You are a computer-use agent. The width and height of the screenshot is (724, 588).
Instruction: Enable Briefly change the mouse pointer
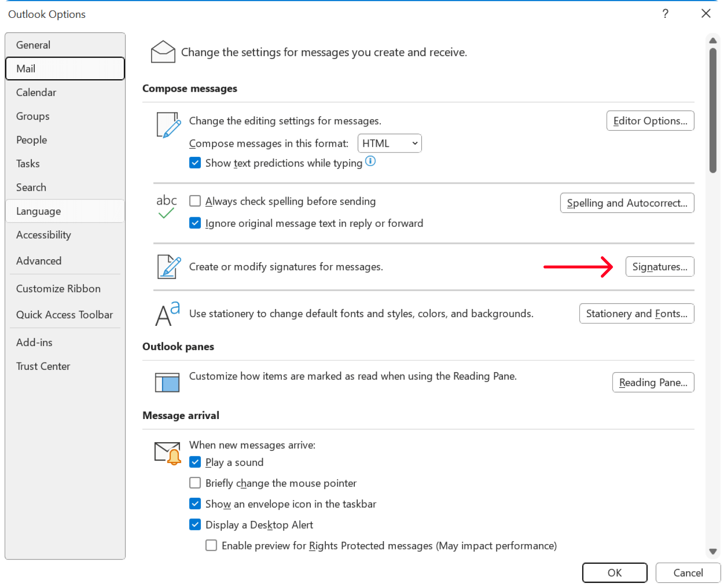pos(195,483)
